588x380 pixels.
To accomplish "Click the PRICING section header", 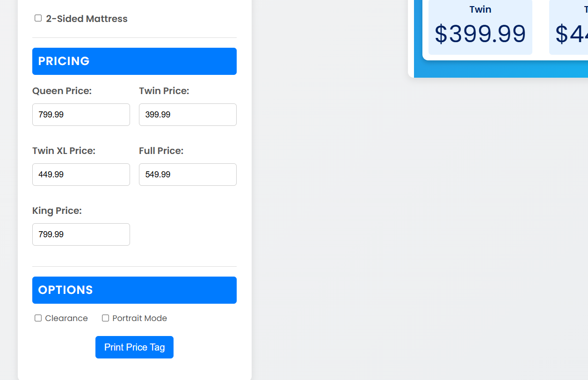I will pos(134,61).
